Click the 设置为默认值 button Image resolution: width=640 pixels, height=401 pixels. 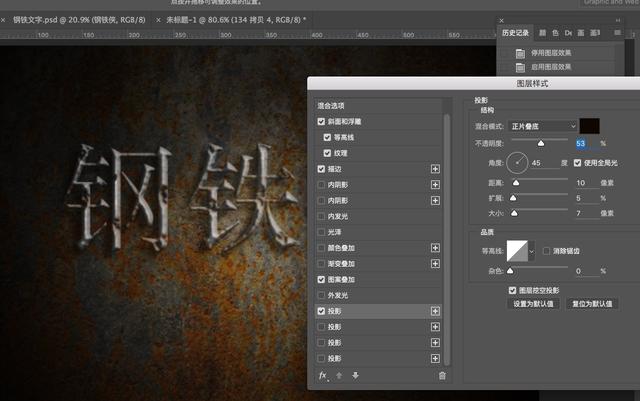(533, 304)
